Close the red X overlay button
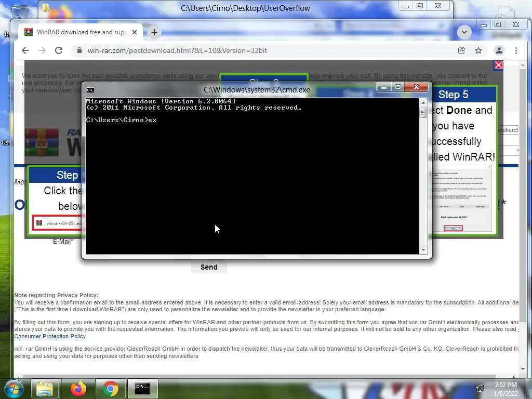Screen dimensions: 532x399 click(x=498, y=65)
